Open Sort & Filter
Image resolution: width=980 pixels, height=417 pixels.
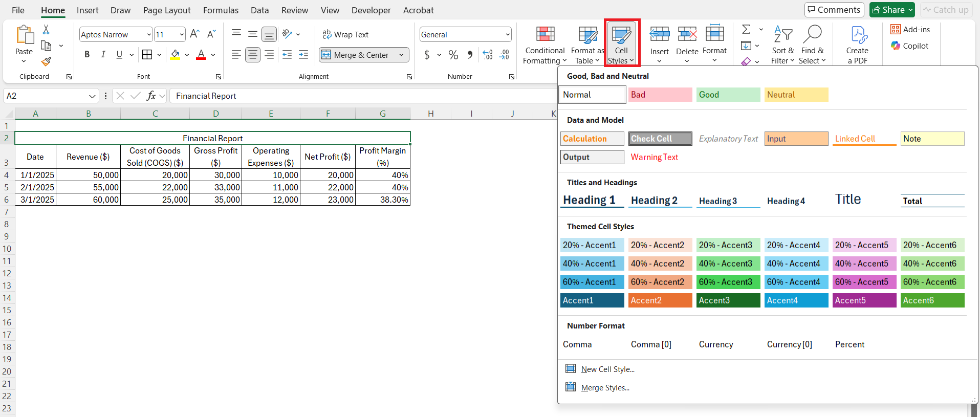[x=783, y=45]
